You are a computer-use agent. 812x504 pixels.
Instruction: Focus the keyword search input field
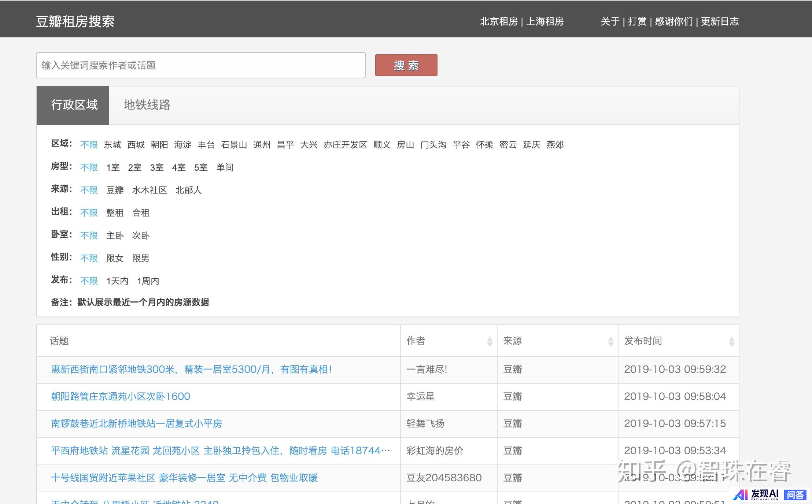[x=200, y=65]
